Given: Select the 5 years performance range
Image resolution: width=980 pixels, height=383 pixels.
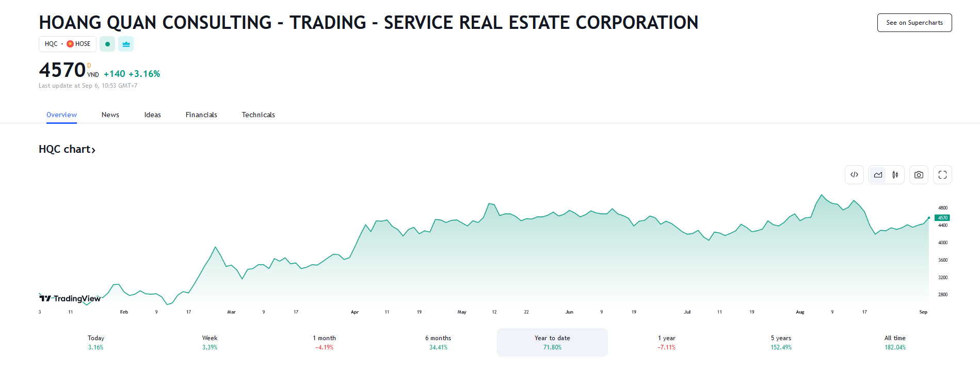Looking at the screenshot, I should pyautogui.click(x=781, y=342).
